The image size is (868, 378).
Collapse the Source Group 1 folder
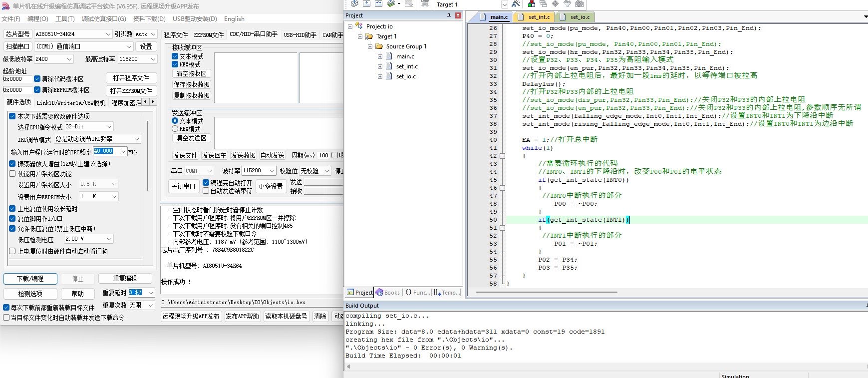(370, 46)
